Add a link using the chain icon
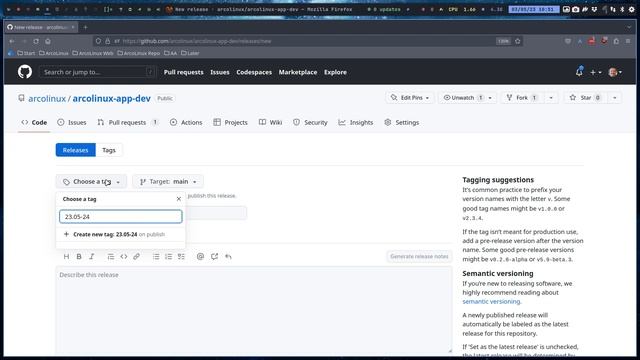The height and width of the screenshot is (360, 640). [x=136, y=256]
